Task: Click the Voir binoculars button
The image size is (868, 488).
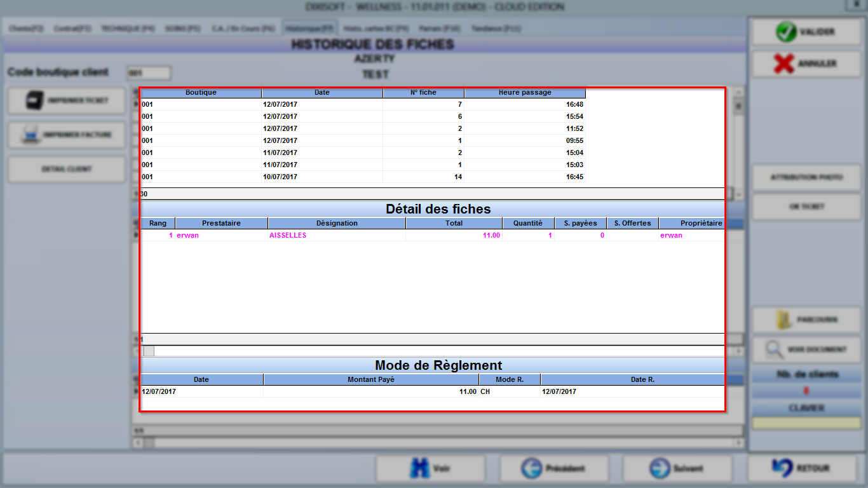Action: [x=430, y=468]
